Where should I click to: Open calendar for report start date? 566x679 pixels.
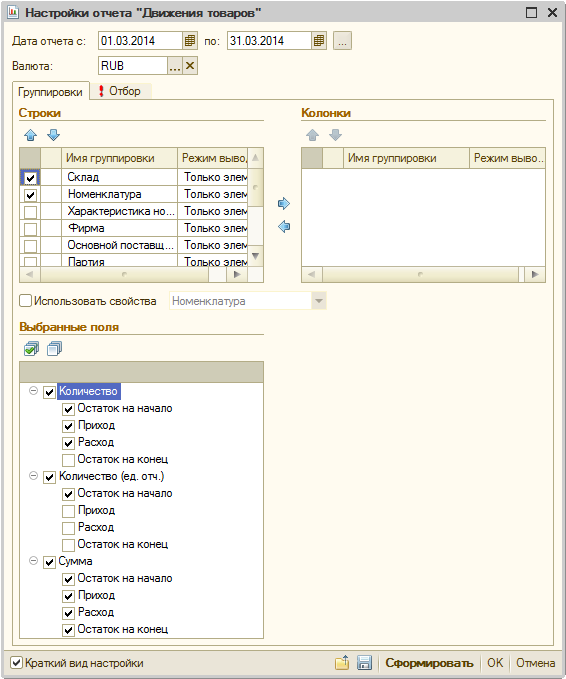click(x=190, y=41)
